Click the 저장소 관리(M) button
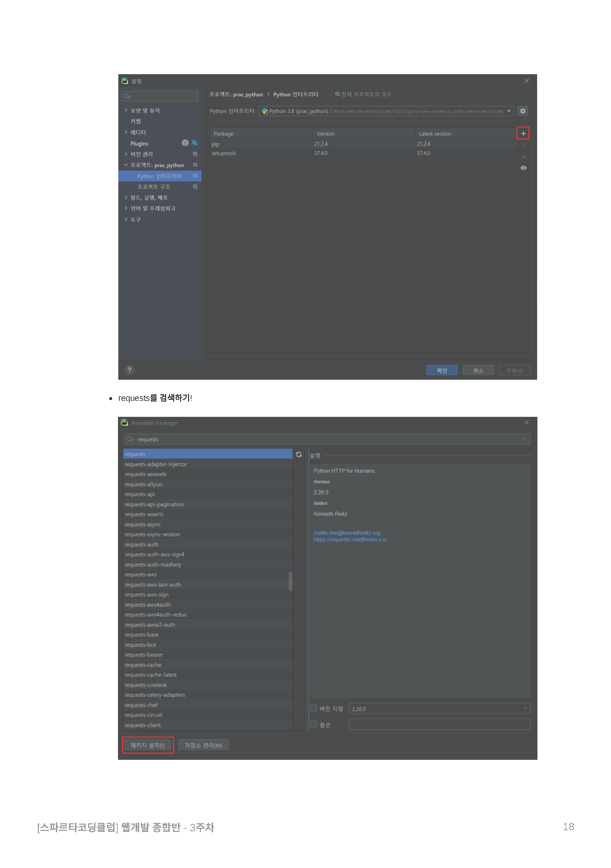Screen dimensions: 611x868 [x=203, y=745]
